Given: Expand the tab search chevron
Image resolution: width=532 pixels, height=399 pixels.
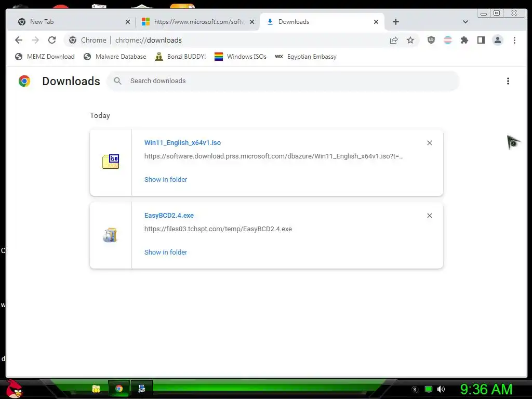Looking at the screenshot, I should pos(465,22).
